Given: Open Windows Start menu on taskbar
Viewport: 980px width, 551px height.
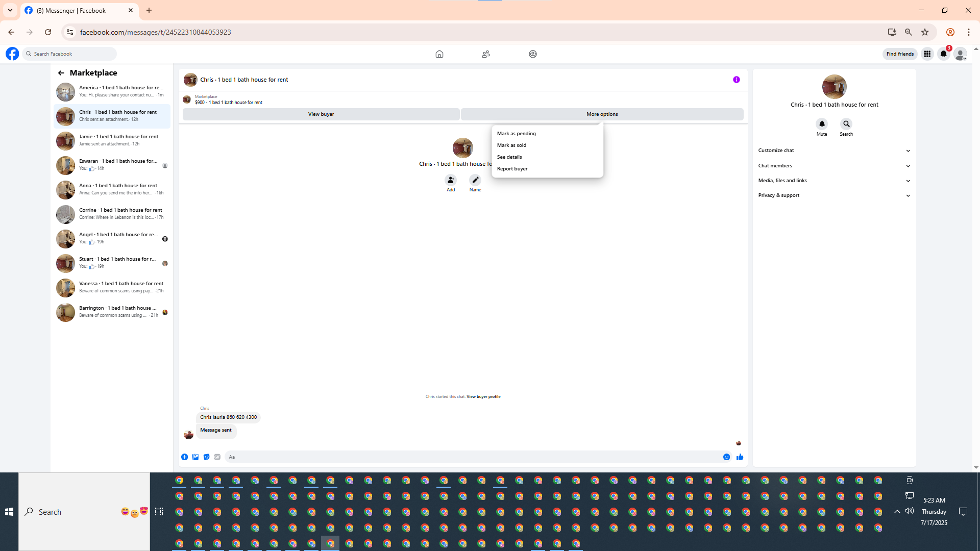Looking at the screenshot, I should point(9,512).
